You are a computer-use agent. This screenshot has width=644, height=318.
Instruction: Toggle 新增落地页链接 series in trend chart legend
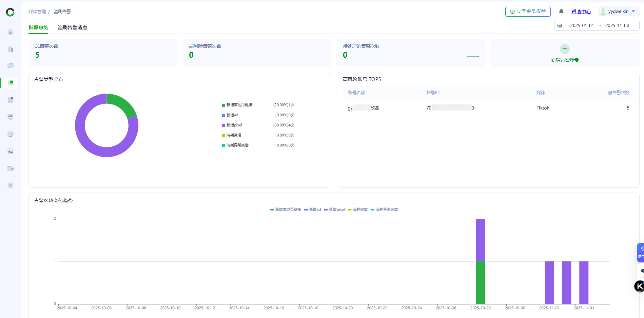(286, 210)
